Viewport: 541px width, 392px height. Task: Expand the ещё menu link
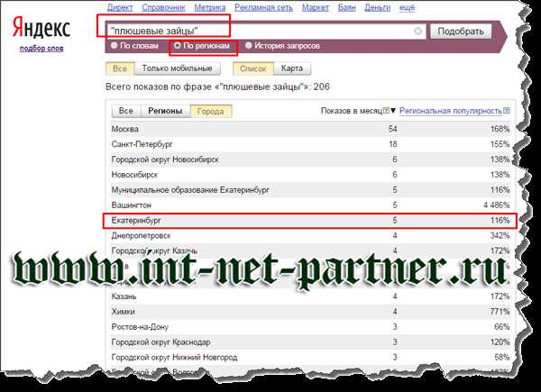click(x=407, y=7)
